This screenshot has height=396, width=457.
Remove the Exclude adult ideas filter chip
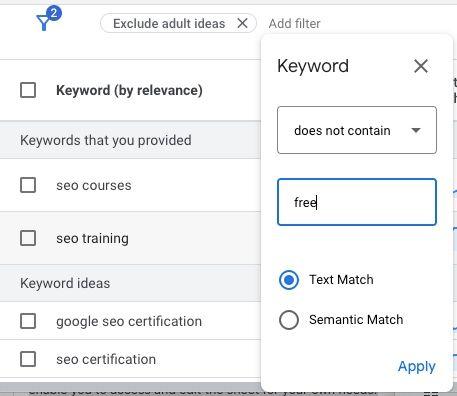(x=242, y=23)
